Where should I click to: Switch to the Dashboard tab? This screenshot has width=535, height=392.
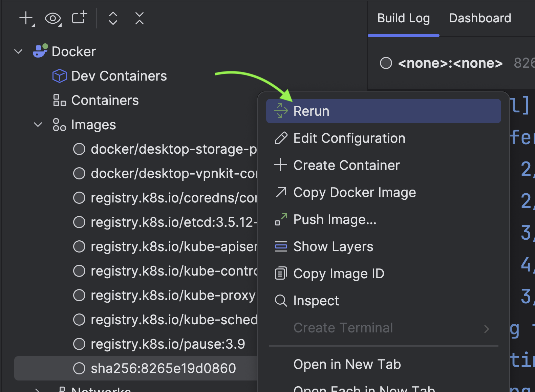(480, 18)
